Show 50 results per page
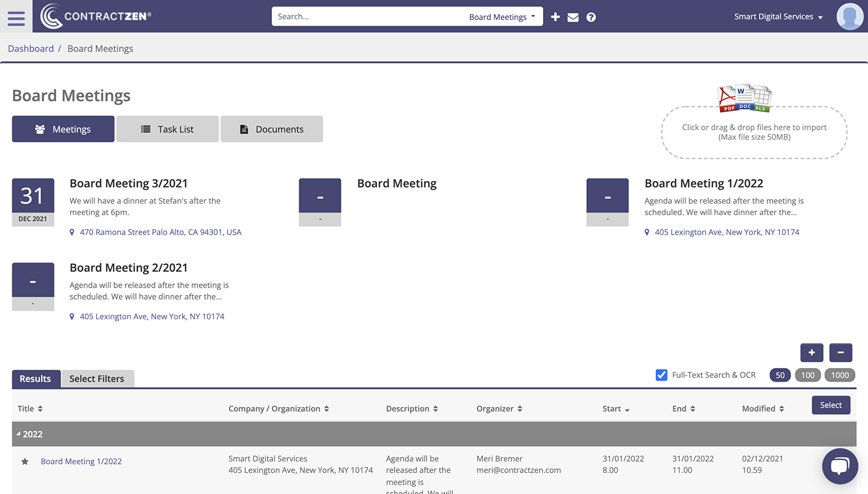Screen dimensions: 868x494 point(780,375)
